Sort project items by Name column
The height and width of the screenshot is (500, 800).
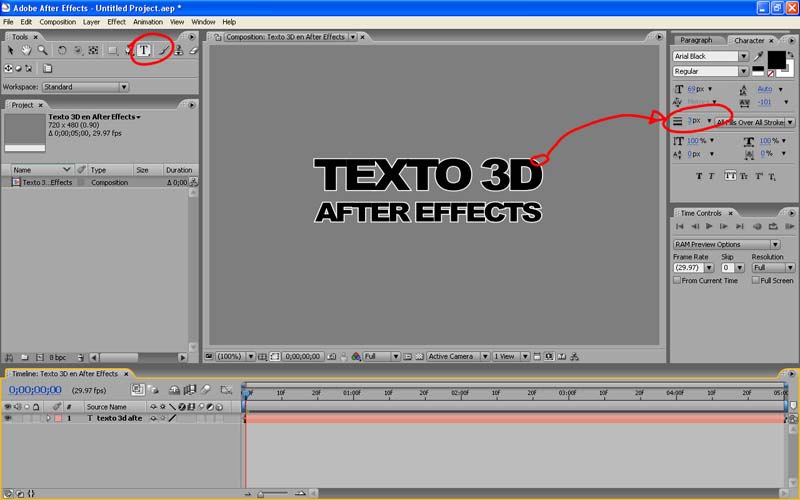click(x=42, y=170)
